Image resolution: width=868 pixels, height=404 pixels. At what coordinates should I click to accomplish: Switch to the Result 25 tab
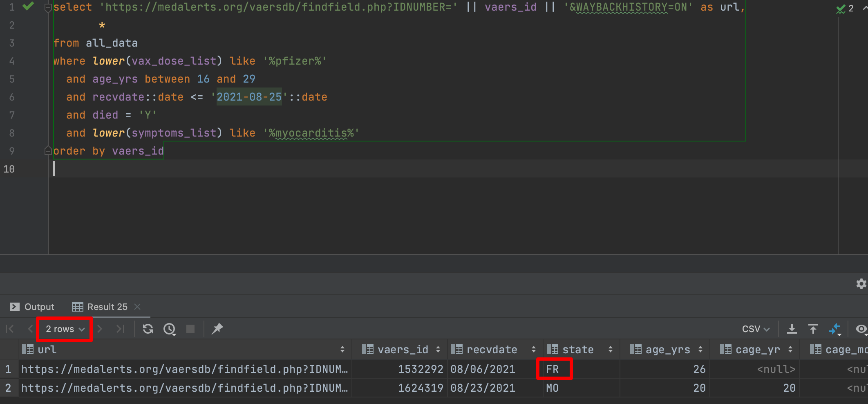click(x=100, y=307)
